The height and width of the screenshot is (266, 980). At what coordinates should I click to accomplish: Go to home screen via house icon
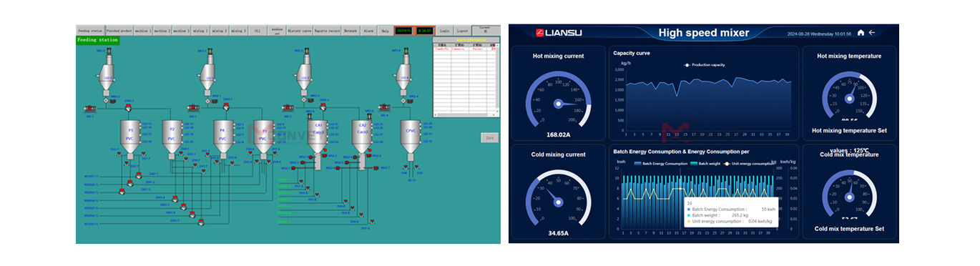tap(861, 33)
